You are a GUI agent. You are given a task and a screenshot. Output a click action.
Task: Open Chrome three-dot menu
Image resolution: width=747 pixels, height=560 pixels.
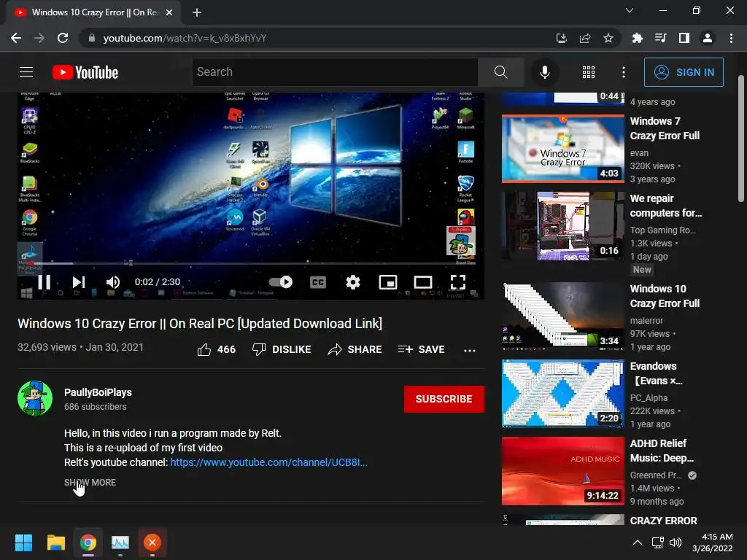click(731, 38)
